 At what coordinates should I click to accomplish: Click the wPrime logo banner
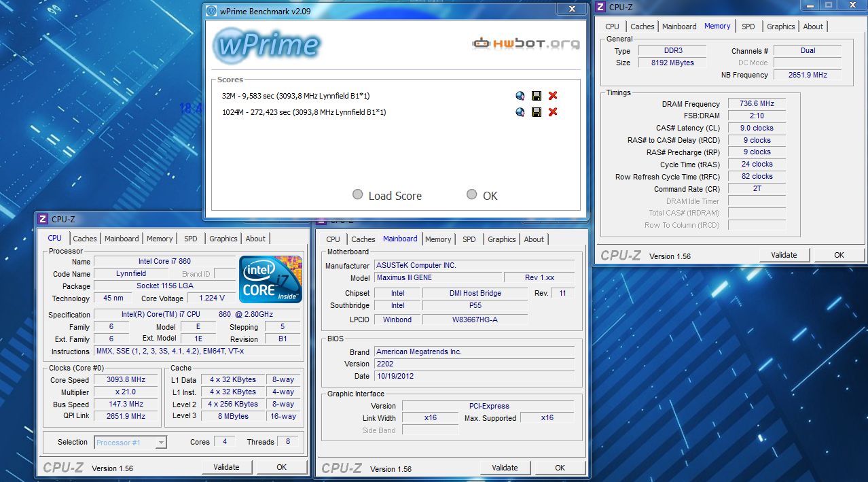[267, 44]
